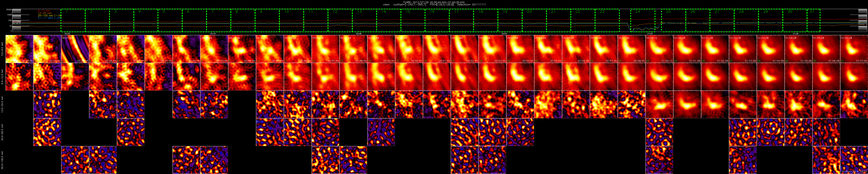Select the 3.0–6.0 keV image starting 01:03:28
Image resolution: width=868 pixels, height=174 pixels.
pos(771,49)
